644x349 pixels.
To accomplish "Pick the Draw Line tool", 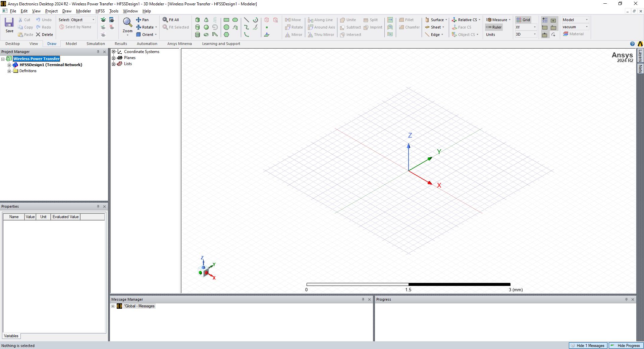I will (246, 20).
